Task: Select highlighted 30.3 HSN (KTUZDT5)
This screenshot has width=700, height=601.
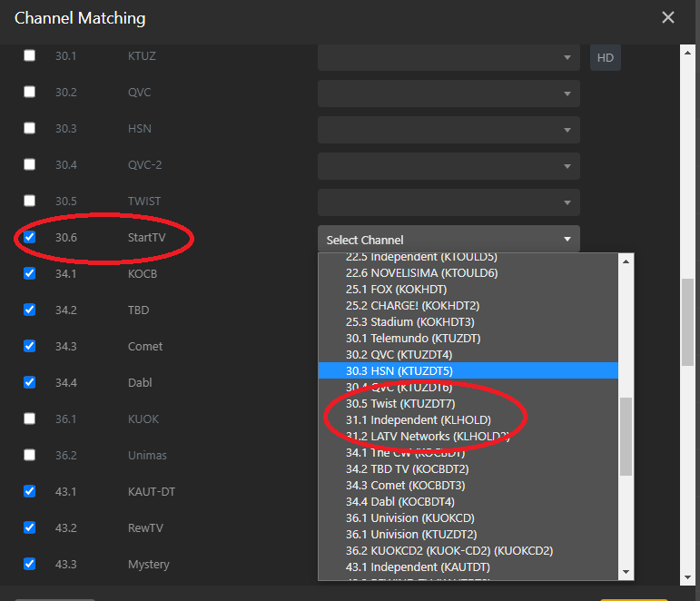Action: tap(468, 370)
